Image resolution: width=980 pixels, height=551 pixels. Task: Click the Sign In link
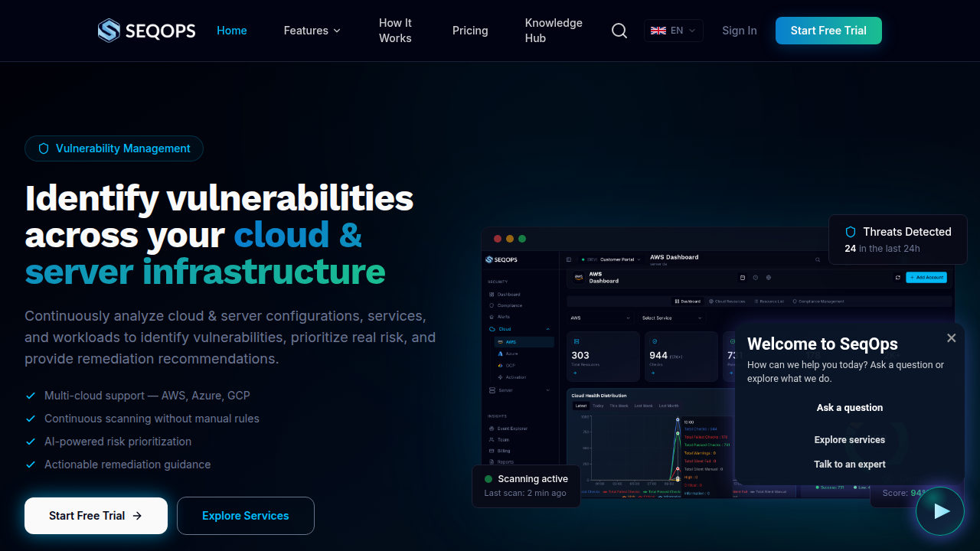740,31
